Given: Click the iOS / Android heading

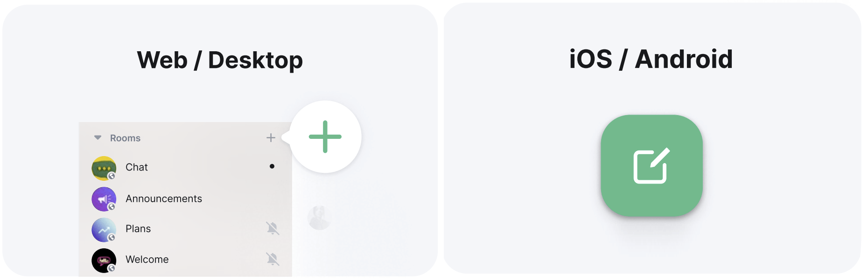Looking at the screenshot, I should 651,60.
